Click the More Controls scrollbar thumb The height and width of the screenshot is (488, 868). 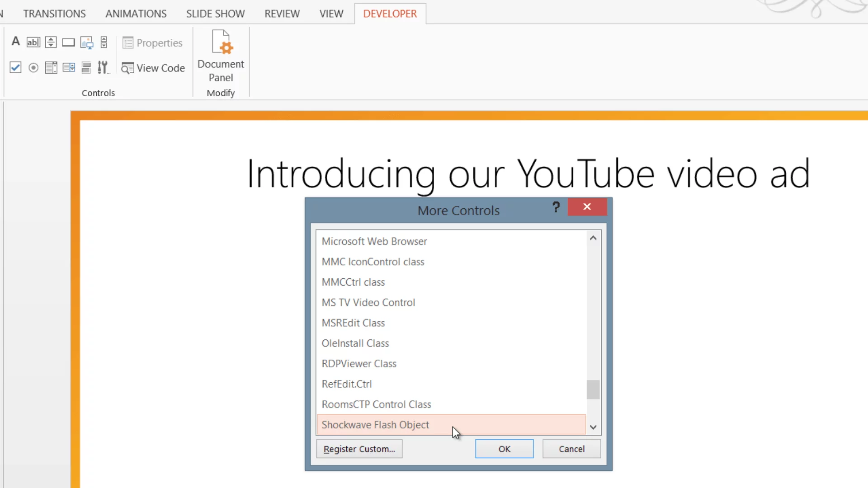[x=593, y=389]
